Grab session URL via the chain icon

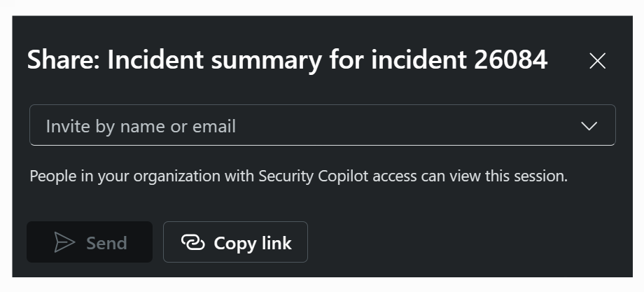(193, 242)
